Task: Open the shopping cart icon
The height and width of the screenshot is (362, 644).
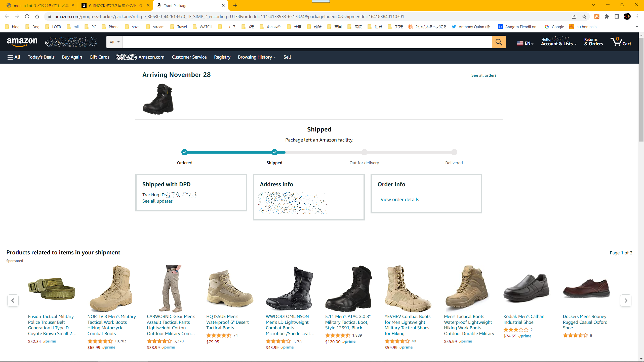Action: (x=621, y=42)
